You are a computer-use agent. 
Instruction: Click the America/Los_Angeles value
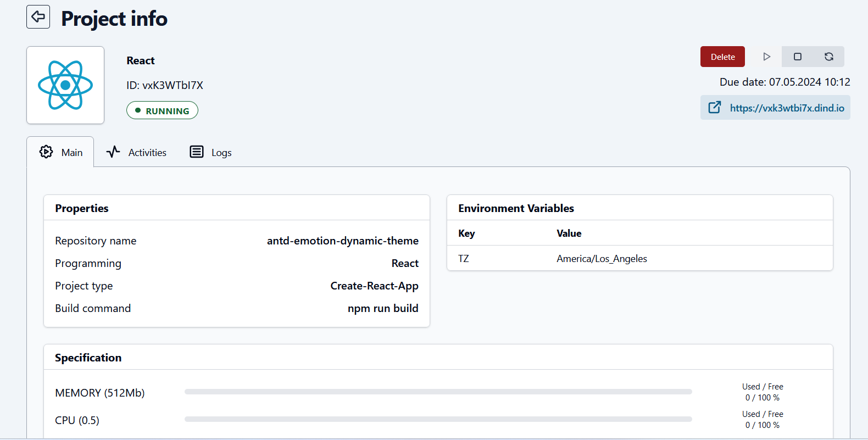[x=602, y=259]
